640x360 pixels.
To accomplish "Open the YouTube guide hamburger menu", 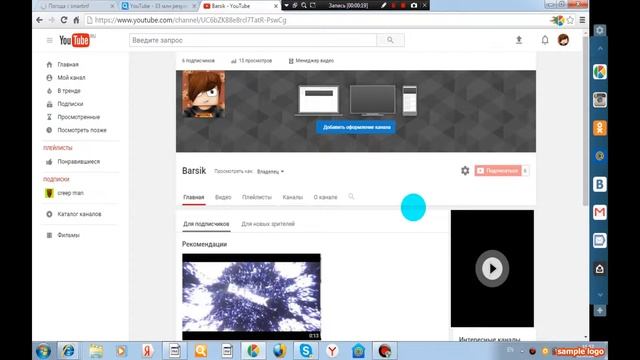I will 49,40.
